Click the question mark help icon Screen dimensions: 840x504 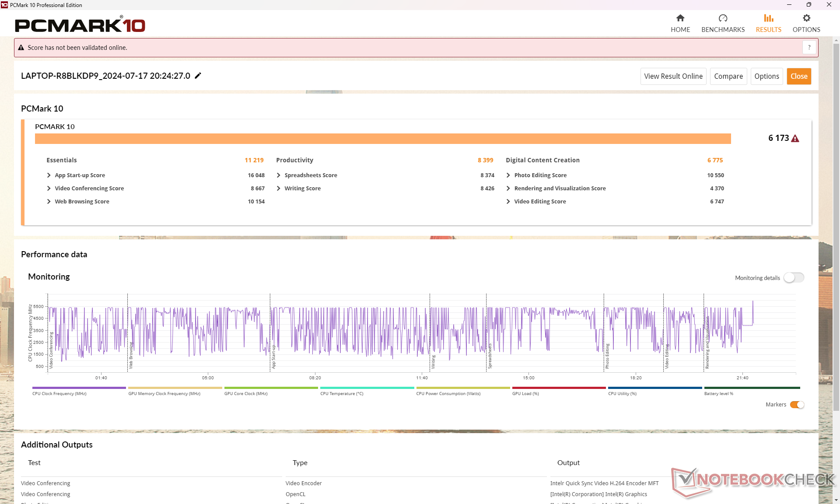tap(809, 47)
